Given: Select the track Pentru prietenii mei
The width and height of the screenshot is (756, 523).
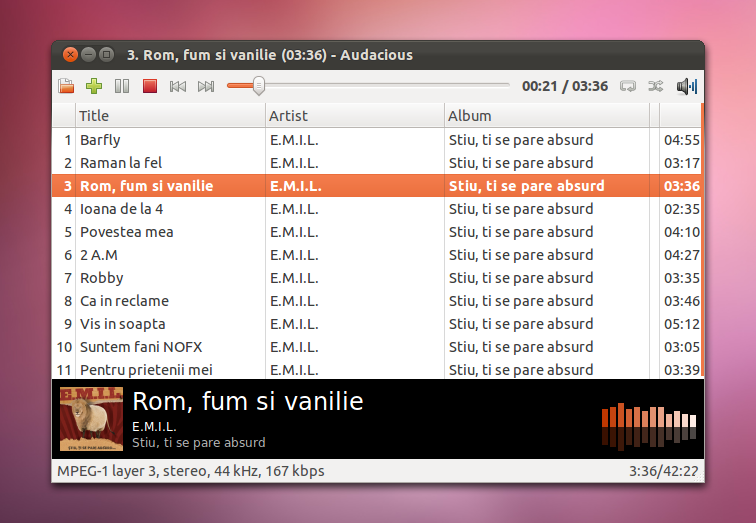Looking at the screenshot, I should [x=376, y=369].
